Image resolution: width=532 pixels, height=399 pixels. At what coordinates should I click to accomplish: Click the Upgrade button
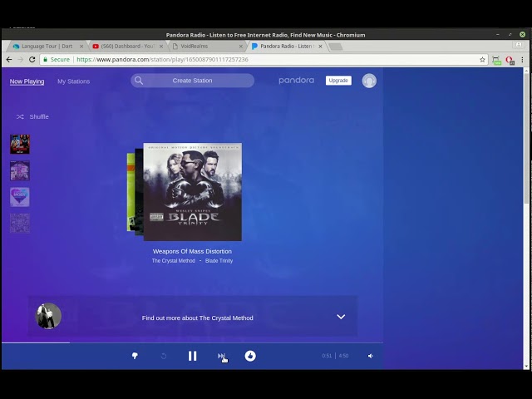[338, 81]
